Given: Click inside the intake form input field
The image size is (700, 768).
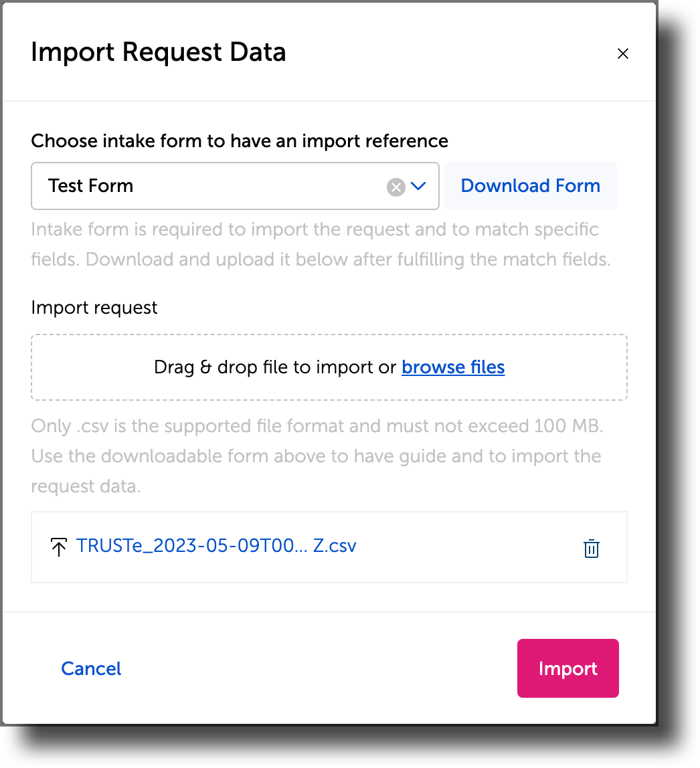Looking at the screenshot, I should tap(201, 186).
